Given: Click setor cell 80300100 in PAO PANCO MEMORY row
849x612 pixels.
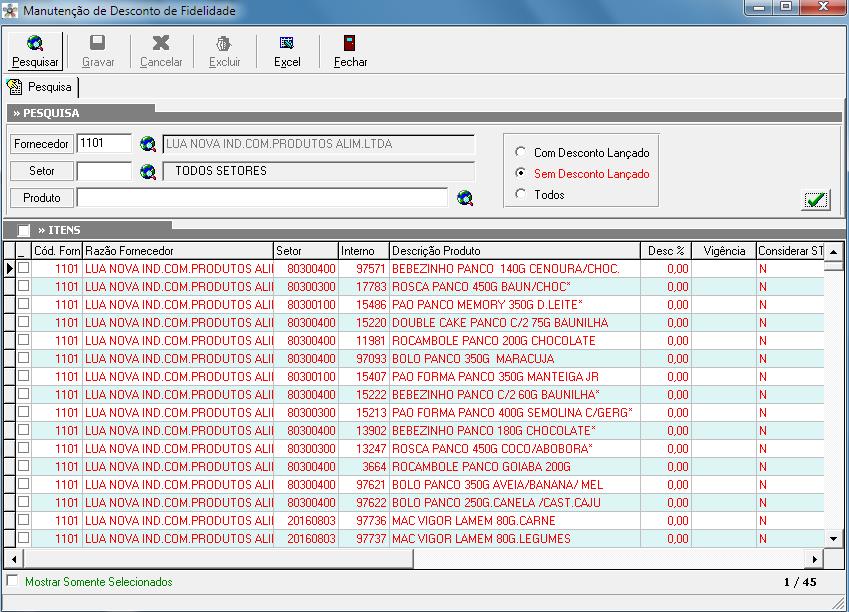Looking at the screenshot, I should [x=306, y=304].
